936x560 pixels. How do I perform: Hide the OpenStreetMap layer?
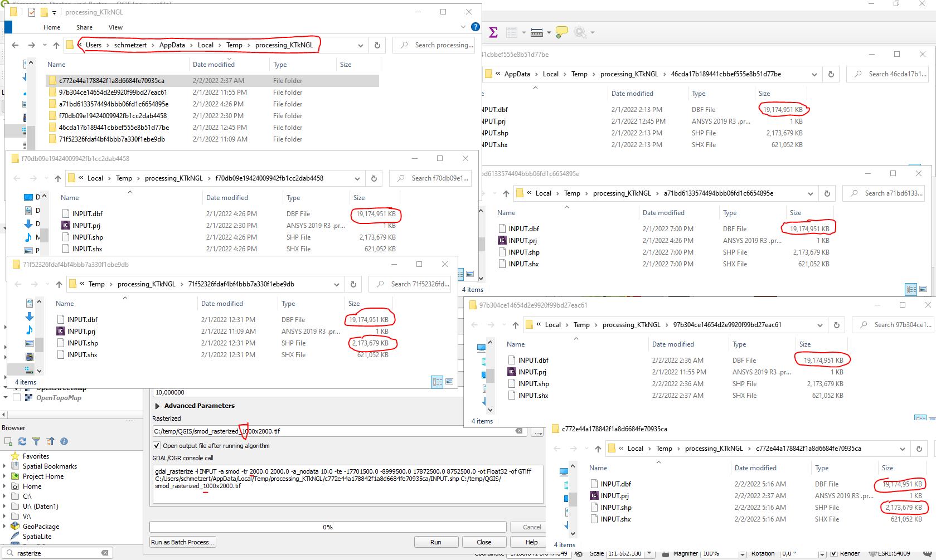(16, 388)
